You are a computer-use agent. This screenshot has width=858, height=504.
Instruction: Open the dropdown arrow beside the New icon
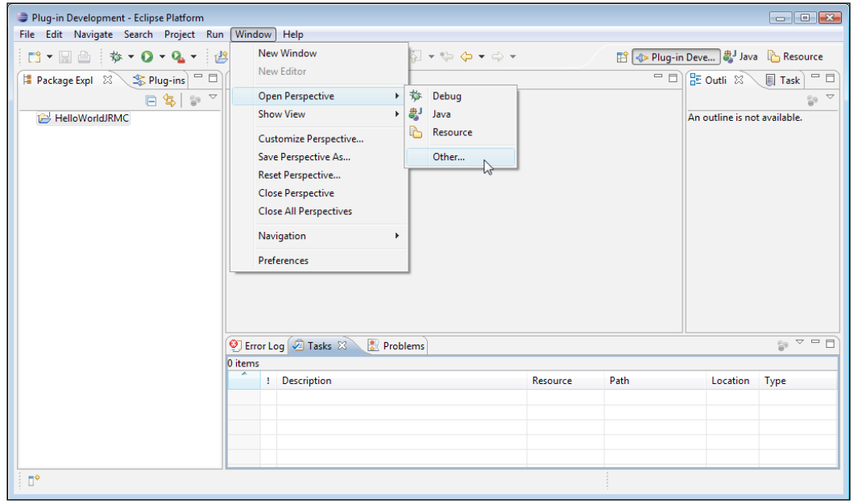click(x=49, y=56)
